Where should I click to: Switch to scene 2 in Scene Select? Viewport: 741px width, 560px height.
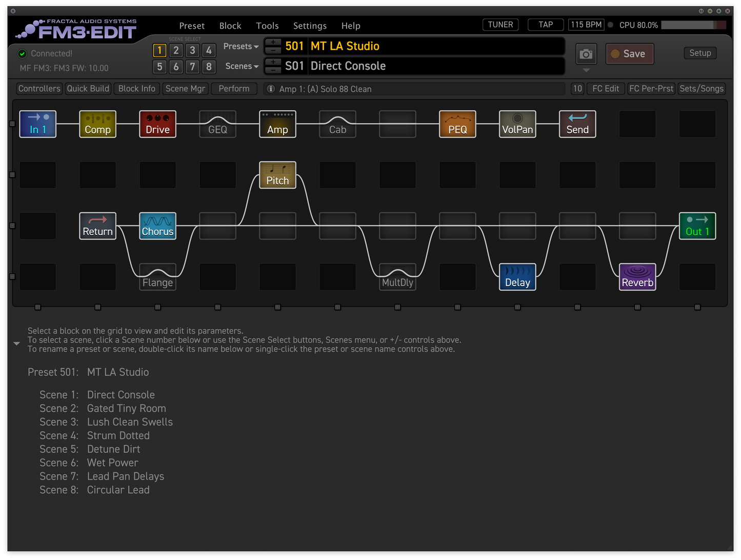[176, 50]
